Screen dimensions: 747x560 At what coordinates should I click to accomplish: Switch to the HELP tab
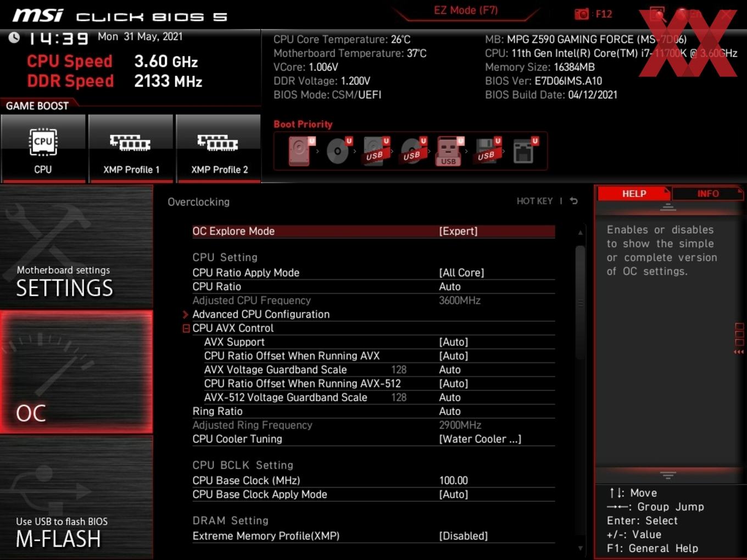tap(633, 194)
